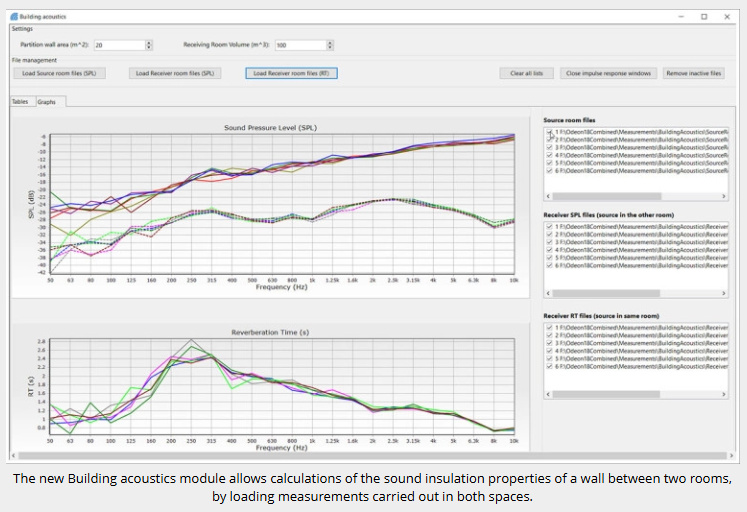Toggle source room file 6 checkbox
This screenshot has height=512, width=747.
(x=549, y=171)
